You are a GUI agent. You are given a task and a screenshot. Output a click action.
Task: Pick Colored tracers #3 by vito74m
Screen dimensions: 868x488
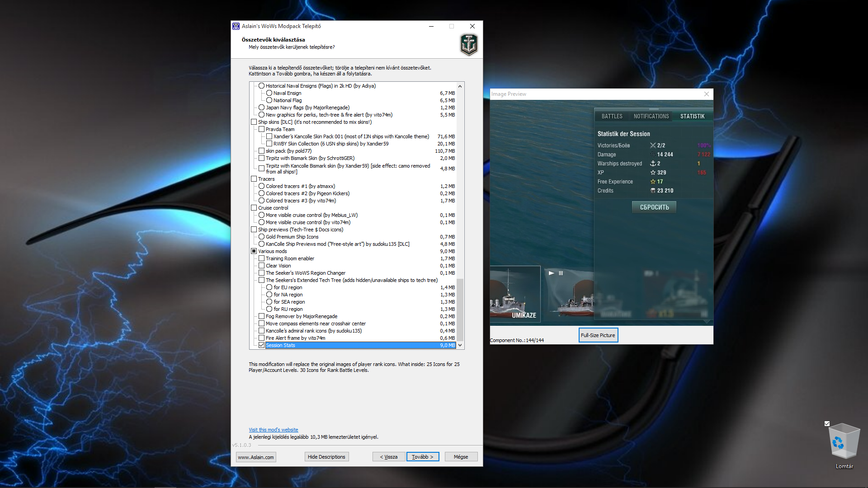(261, 201)
